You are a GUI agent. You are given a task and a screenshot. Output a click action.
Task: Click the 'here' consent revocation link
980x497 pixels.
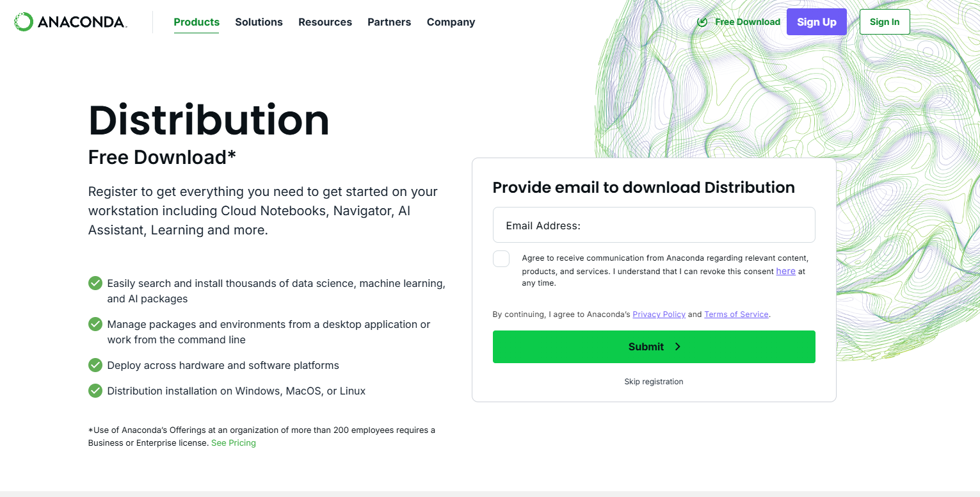(x=785, y=271)
